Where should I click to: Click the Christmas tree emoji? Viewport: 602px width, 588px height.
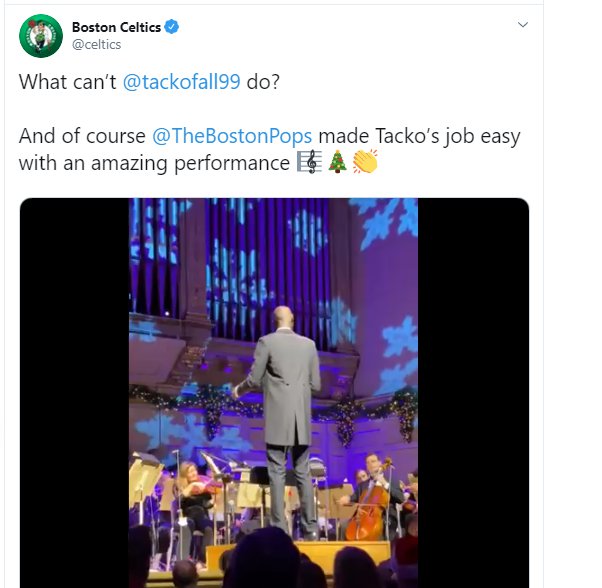[x=337, y=163]
